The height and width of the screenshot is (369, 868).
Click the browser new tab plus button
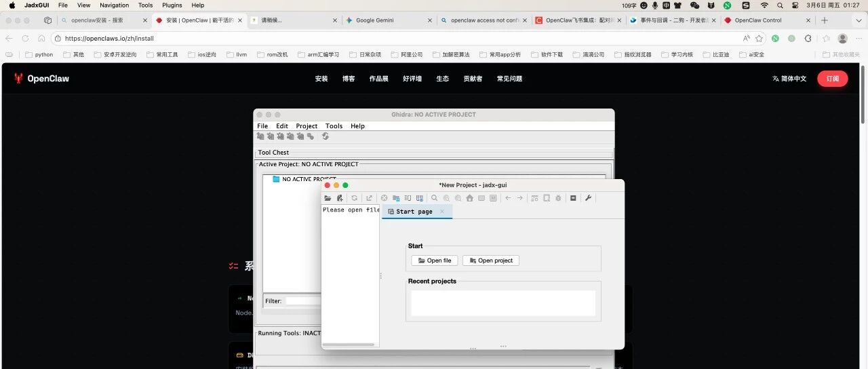pyautogui.click(x=825, y=20)
